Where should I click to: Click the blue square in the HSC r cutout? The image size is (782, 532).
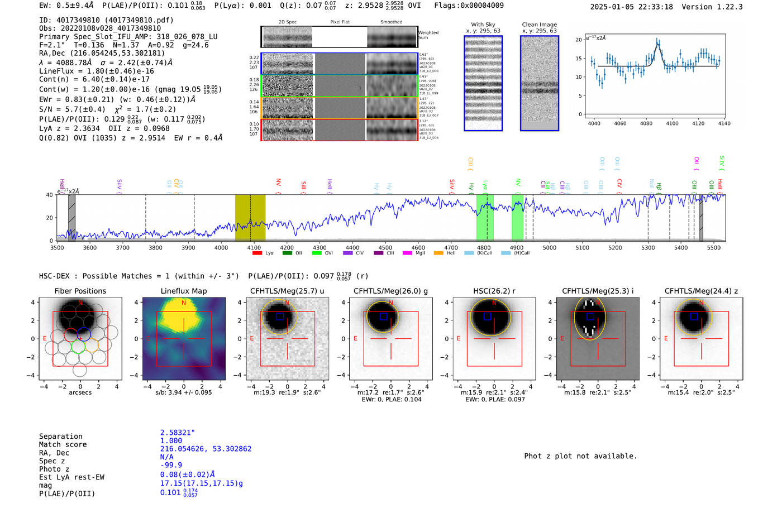[x=487, y=316]
